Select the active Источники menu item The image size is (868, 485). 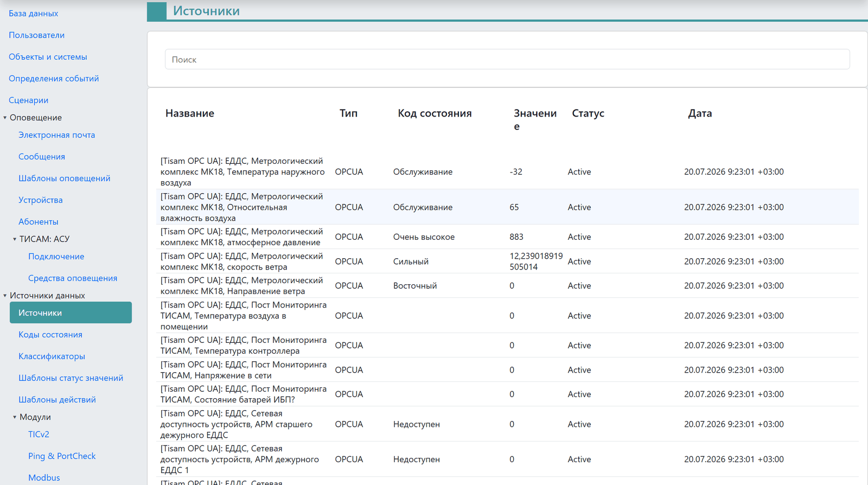tap(71, 312)
